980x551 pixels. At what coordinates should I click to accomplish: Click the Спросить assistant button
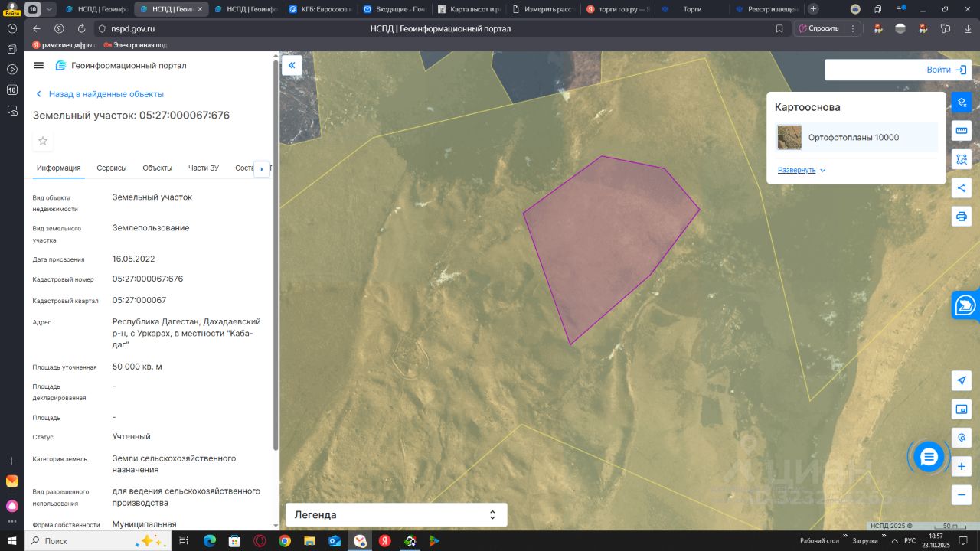coord(818,28)
